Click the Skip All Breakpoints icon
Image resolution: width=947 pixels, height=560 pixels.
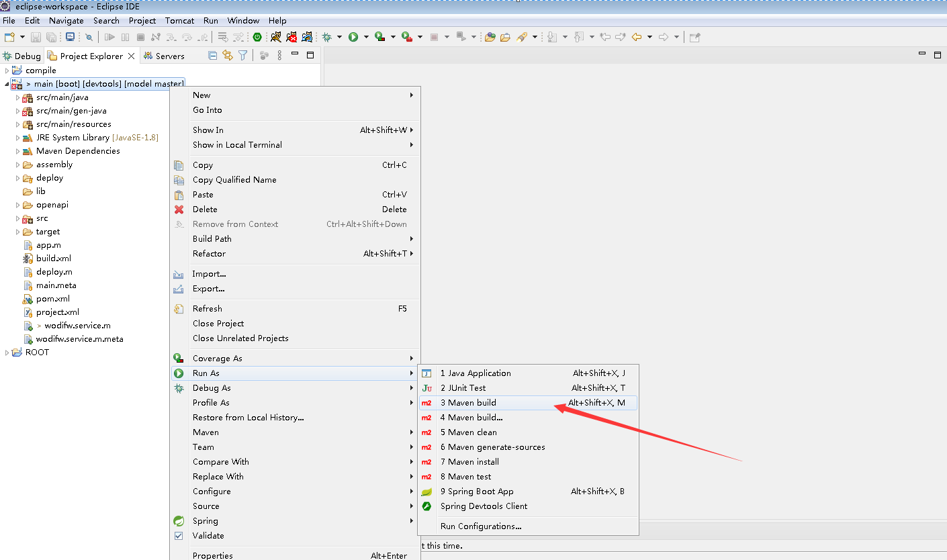point(89,37)
